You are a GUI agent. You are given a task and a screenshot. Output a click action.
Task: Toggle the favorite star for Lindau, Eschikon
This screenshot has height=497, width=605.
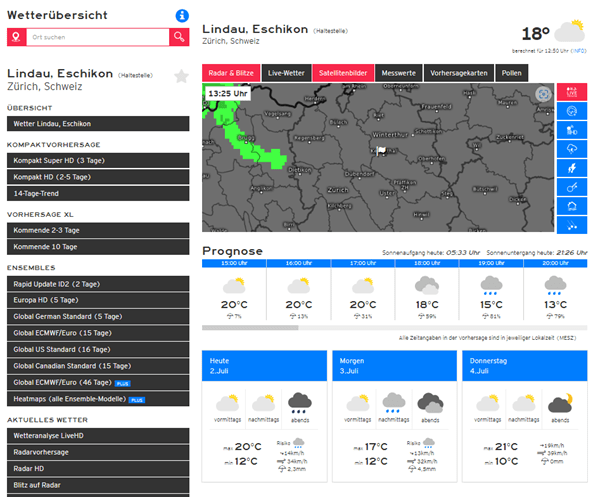pyautogui.click(x=181, y=77)
